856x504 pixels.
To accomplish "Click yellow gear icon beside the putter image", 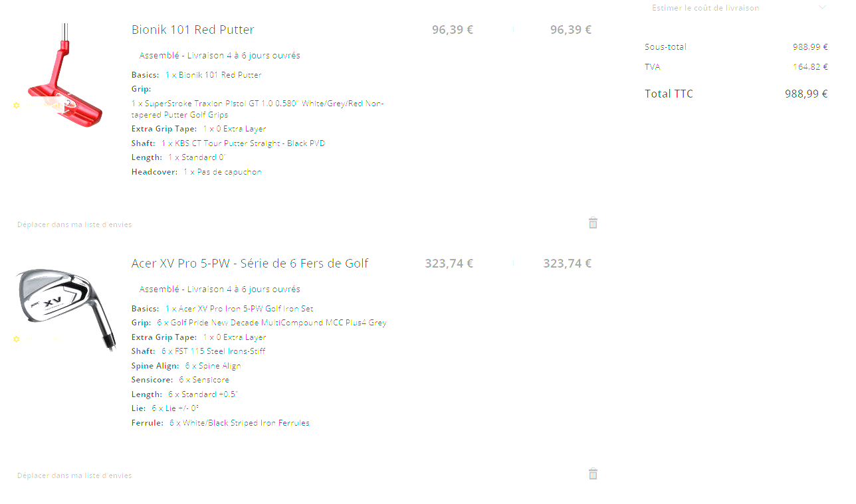I will click(17, 106).
